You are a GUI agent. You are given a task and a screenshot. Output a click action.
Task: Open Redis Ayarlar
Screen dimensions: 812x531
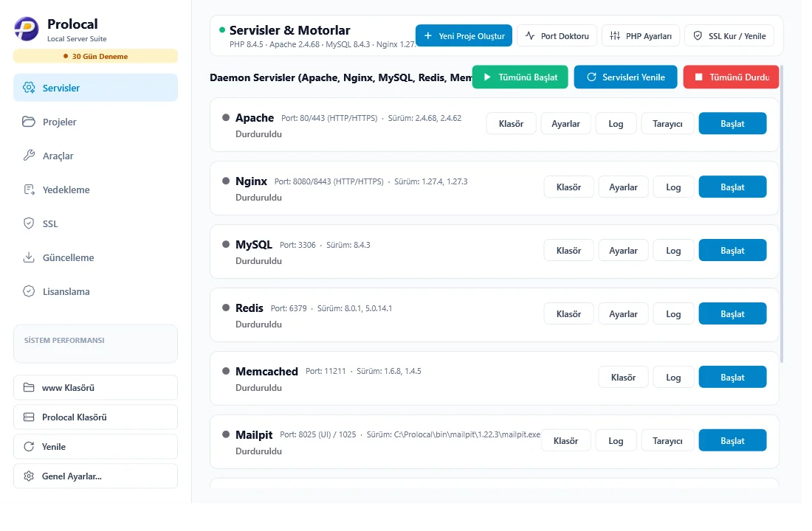pyautogui.click(x=624, y=313)
